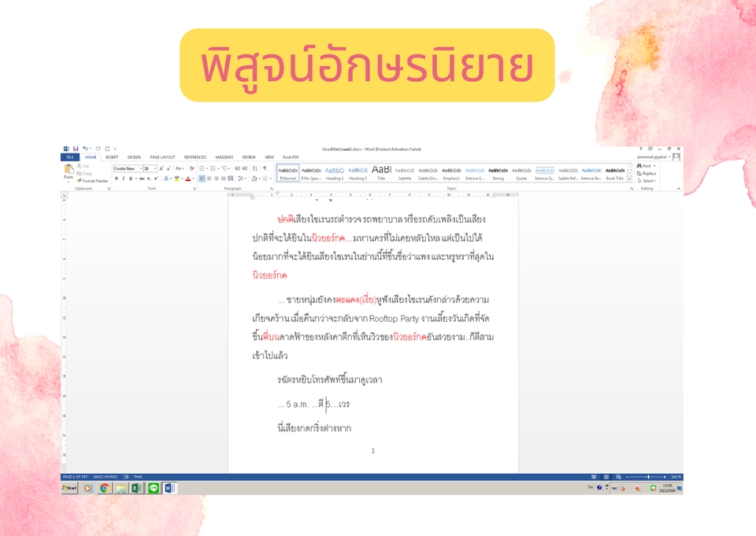Switch to the REFERENCES tab
Image resolution: width=756 pixels, height=536 pixels.
click(195, 157)
